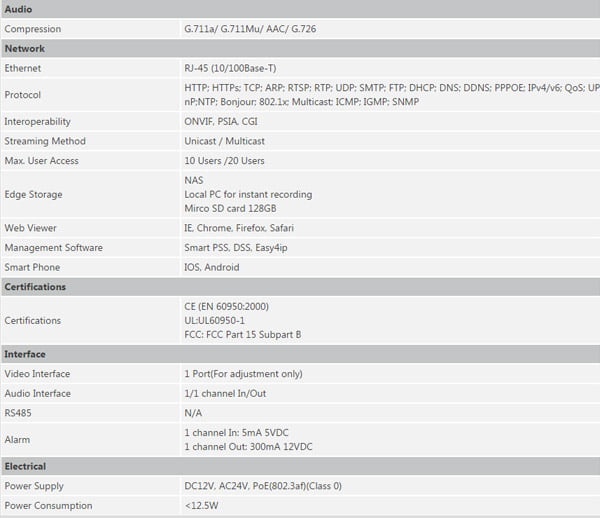Select the Unicast / Multicast streaming value
The height and width of the screenshot is (518, 600).
point(227,141)
